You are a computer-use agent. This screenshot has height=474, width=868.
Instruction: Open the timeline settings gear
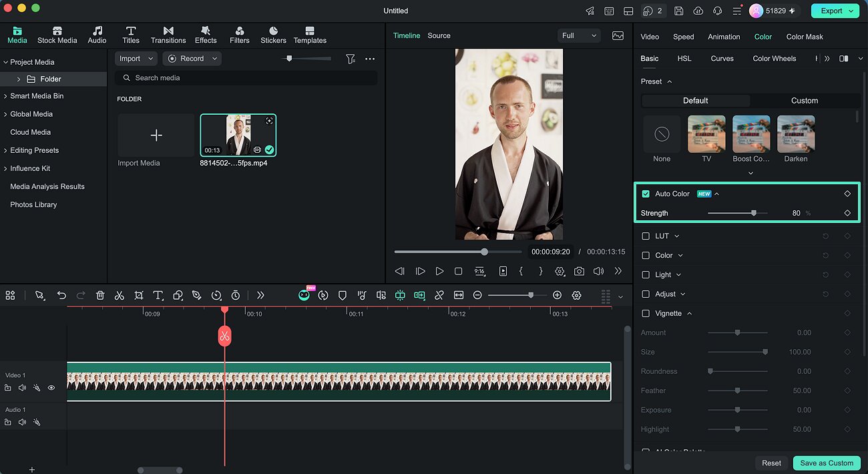(x=577, y=295)
